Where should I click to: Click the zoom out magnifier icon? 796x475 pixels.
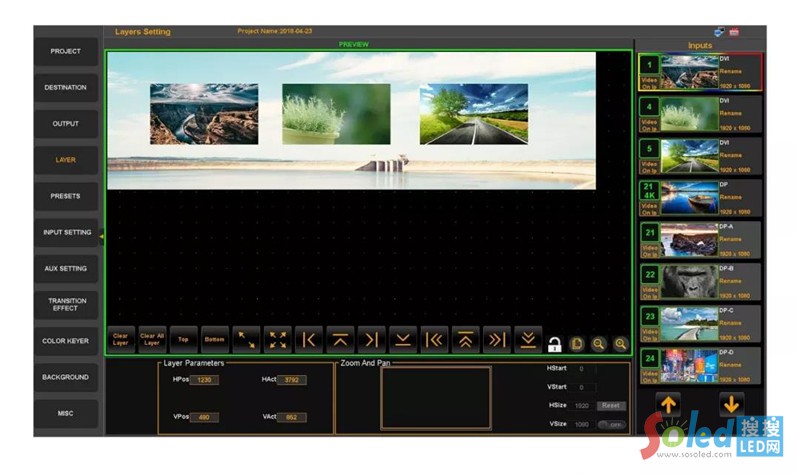tap(599, 344)
